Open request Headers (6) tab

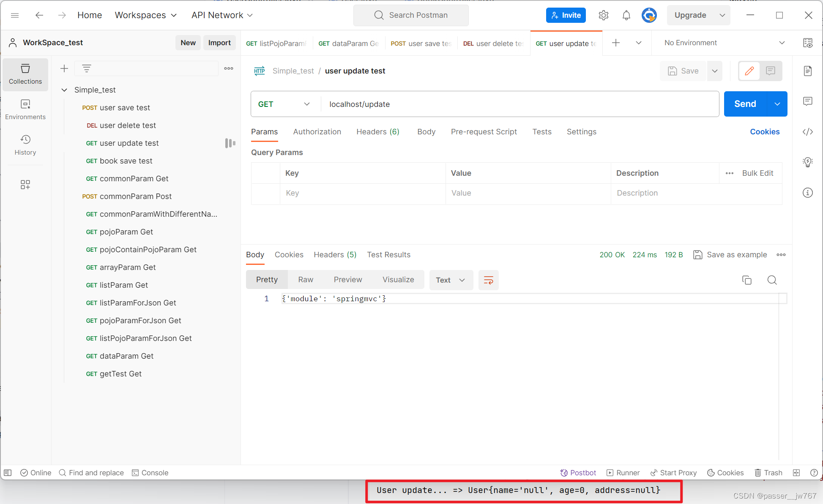[x=378, y=132]
